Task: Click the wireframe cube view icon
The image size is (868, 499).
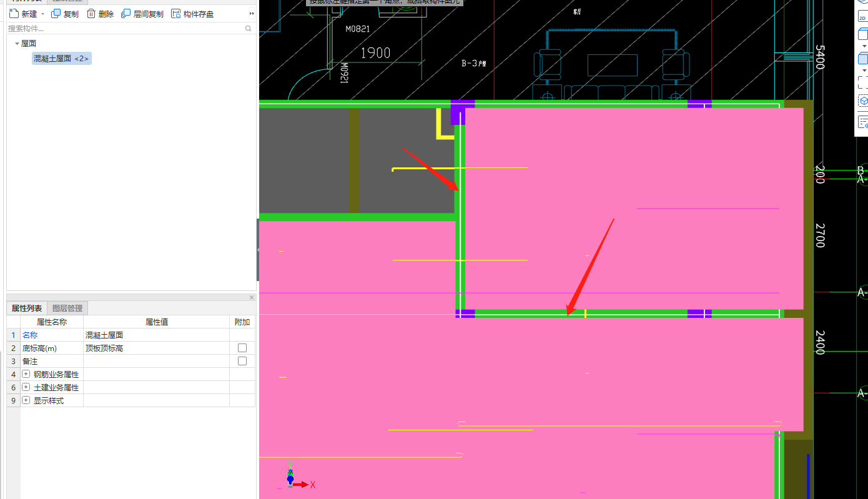Action: pyautogui.click(x=863, y=35)
